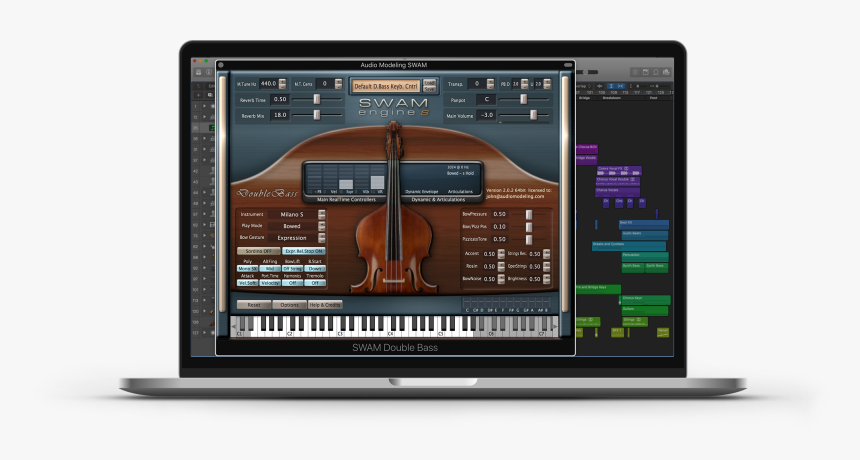Open the Instrument Milano S selector arrows
Image resolution: width=860 pixels, height=460 pixels.
tap(322, 214)
